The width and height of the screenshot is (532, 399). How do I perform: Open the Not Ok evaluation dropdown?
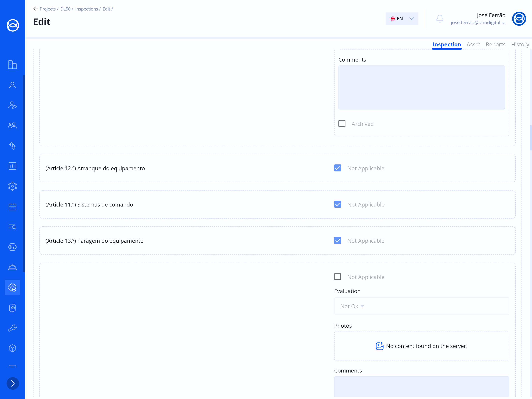tap(352, 306)
